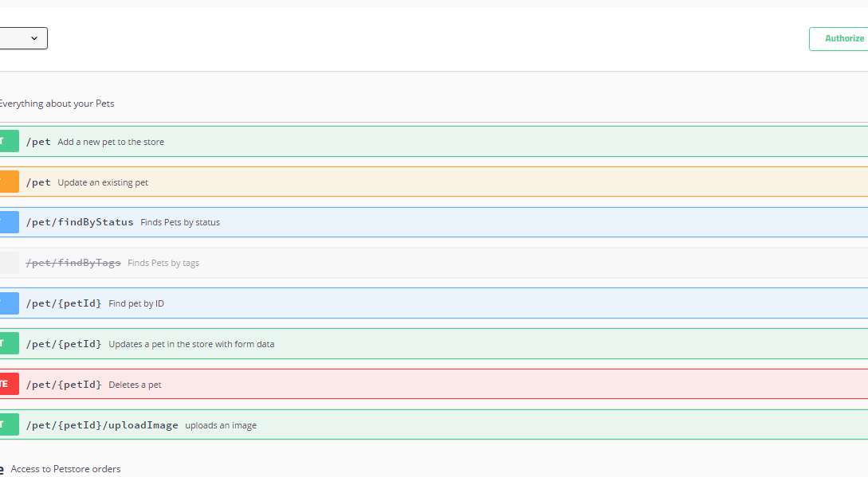This screenshot has width=868, height=477.
Task: Click the blue badge on the findByStatus row
Action: click(x=8, y=222)
